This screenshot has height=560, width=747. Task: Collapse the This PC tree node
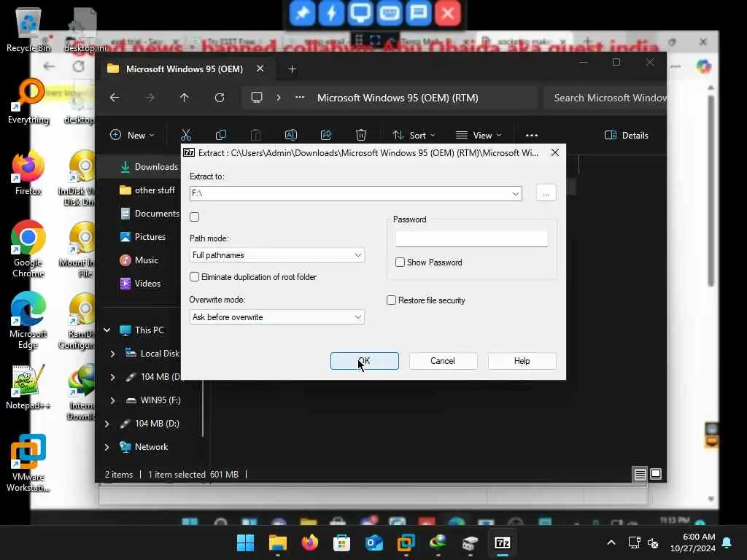[x=107, y=330]
